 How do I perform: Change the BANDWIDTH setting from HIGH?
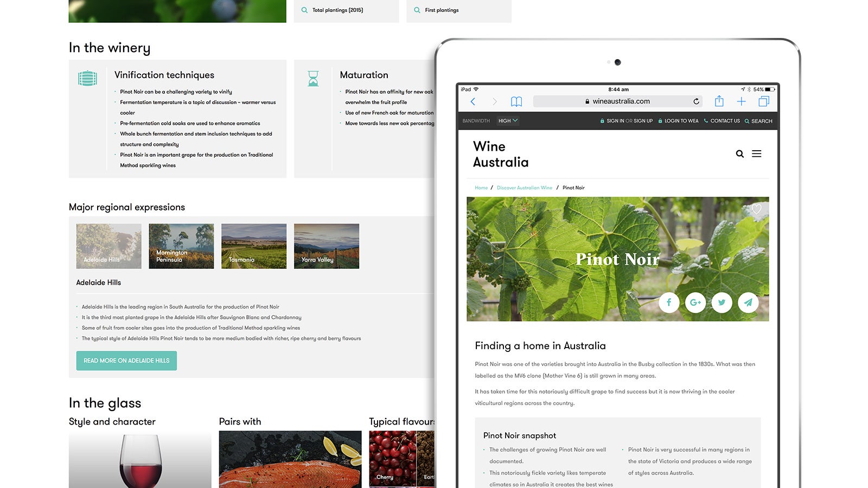tap(507, 121)
